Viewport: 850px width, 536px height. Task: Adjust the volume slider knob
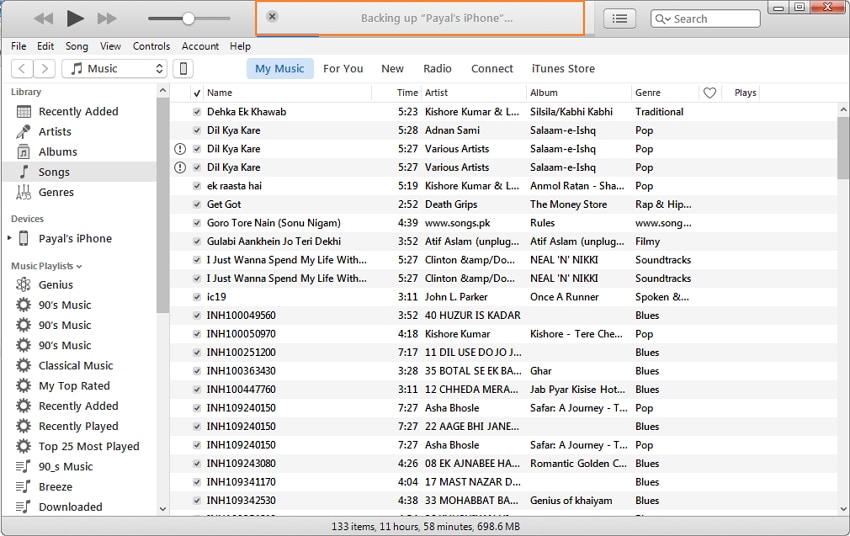tap(188, 18)
